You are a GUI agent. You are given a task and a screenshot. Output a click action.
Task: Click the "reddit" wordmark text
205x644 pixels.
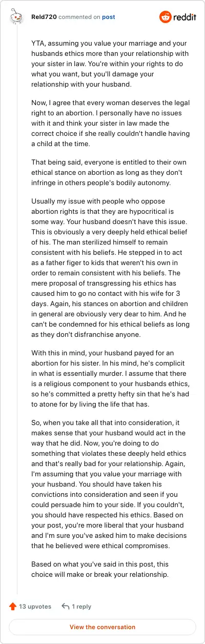tap(184, 17)
